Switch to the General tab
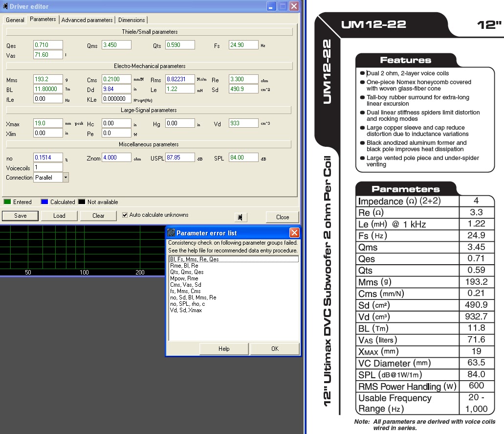Viewport: 504px width, 434px height. click(15, 20)
